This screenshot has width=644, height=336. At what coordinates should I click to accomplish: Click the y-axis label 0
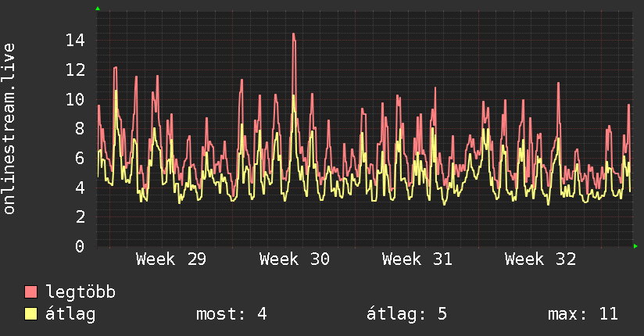80,246
